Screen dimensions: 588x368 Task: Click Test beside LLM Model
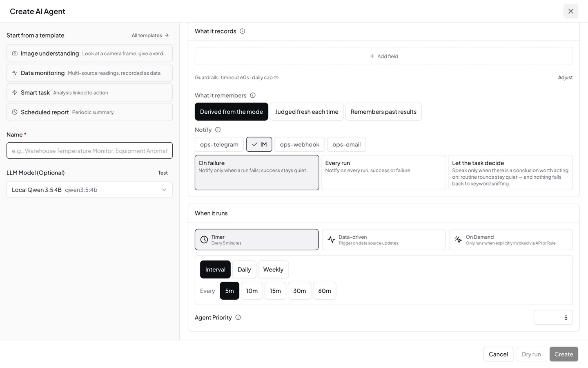coord(163,173)
